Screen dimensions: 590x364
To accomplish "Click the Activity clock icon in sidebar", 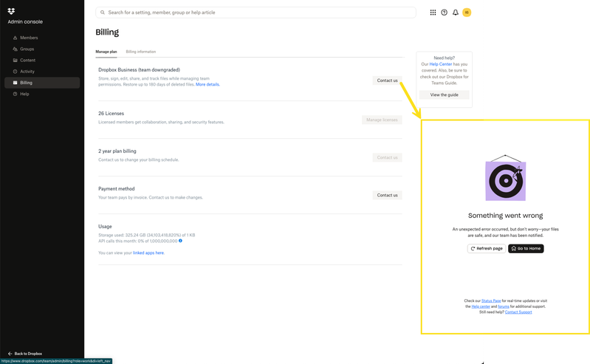I will (13, 72).
